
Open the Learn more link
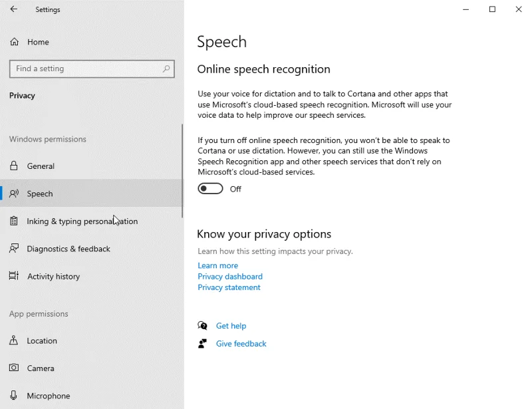(x=218, y=265)
